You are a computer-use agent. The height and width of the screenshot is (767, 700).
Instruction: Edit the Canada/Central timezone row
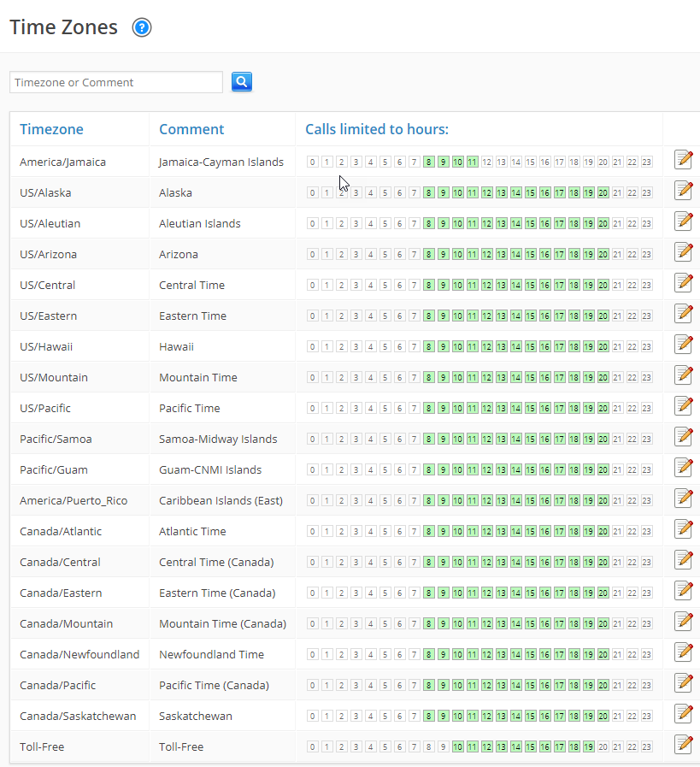(684, 560)
